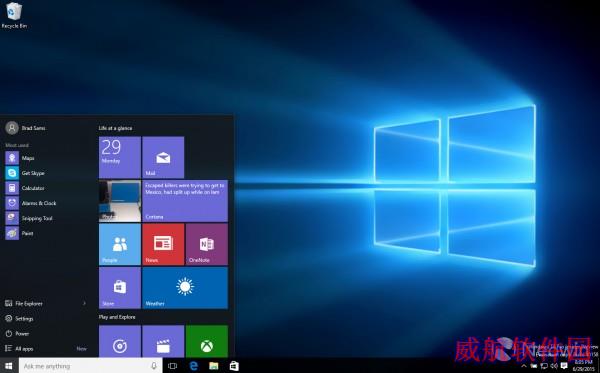The image size is (600, 373).
Task: Launch the OneNote tile
Action: point(207,244)
